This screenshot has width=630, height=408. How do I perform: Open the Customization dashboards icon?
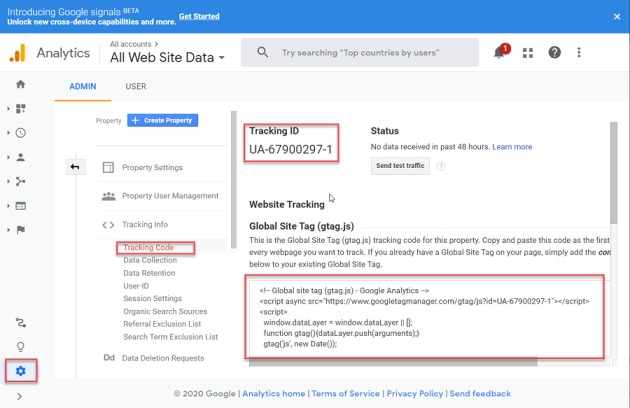(x=20, y=109)
